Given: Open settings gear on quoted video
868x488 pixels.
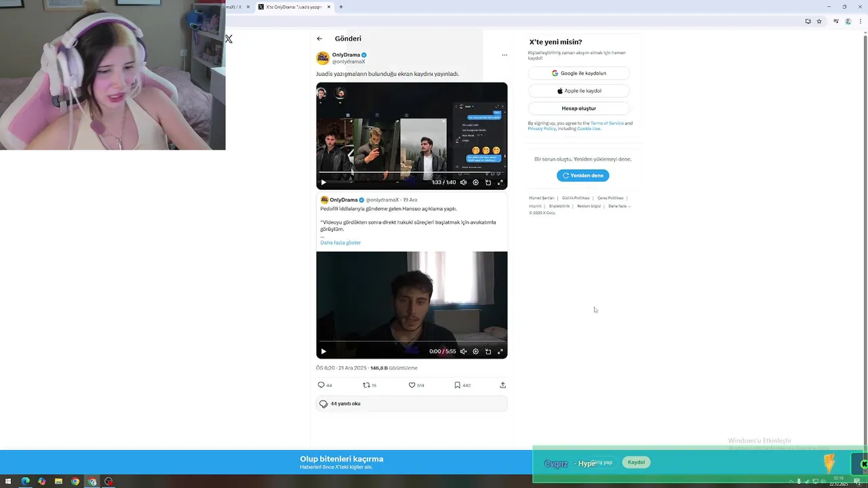Looking at the screenshot, I should click(x=475, y=351).
